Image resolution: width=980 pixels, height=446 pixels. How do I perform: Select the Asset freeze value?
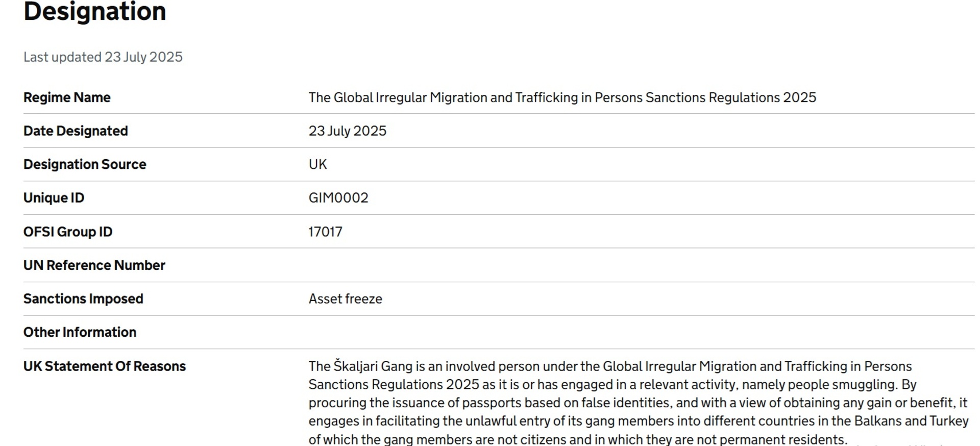pyautogui.click(x=345, y=299)
